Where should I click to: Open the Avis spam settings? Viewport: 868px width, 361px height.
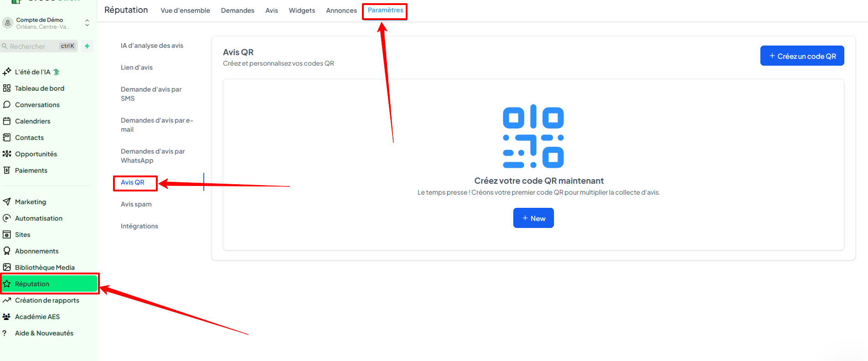coord(136,204)
